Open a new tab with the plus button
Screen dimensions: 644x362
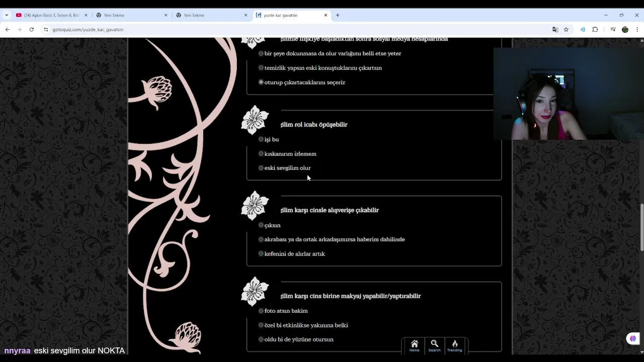(338, 15)
